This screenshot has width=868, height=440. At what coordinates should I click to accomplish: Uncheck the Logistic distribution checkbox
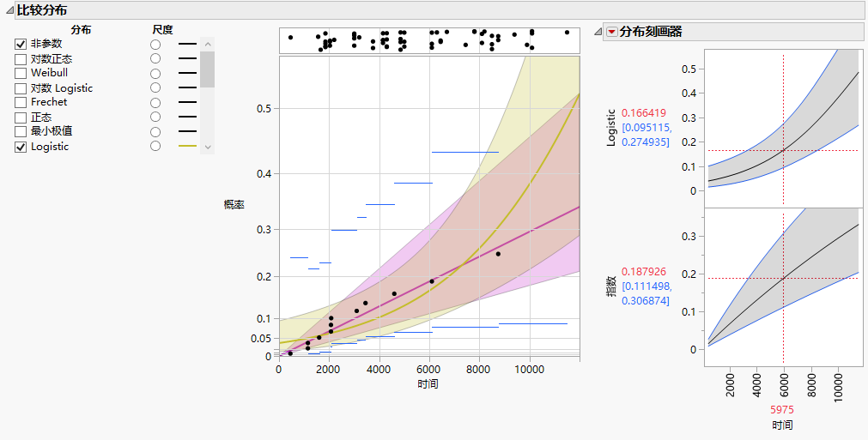click(x=21, y=147)
